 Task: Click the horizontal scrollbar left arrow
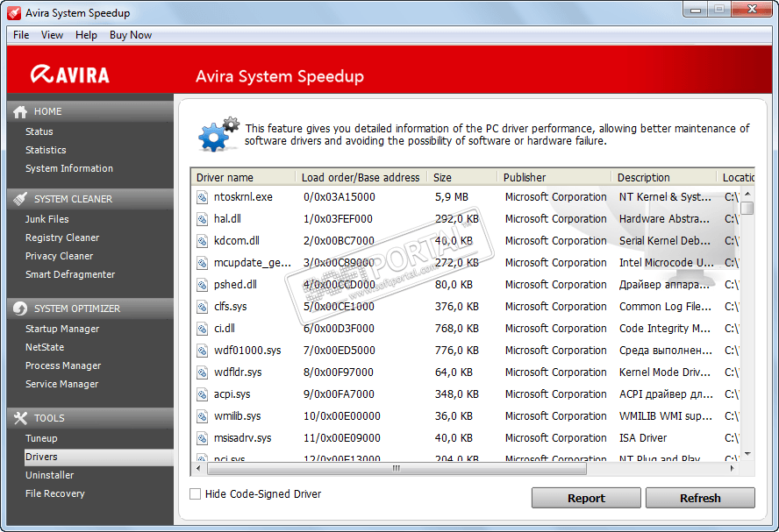[x=199, y=468]
